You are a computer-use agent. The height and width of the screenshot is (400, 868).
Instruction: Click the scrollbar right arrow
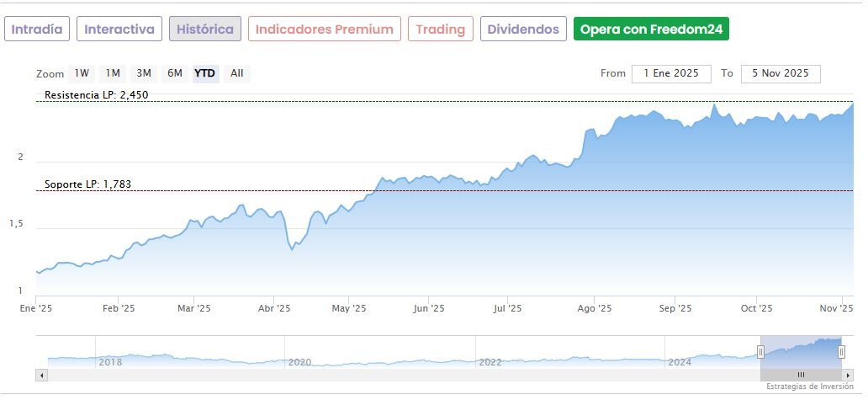(848, 375)
